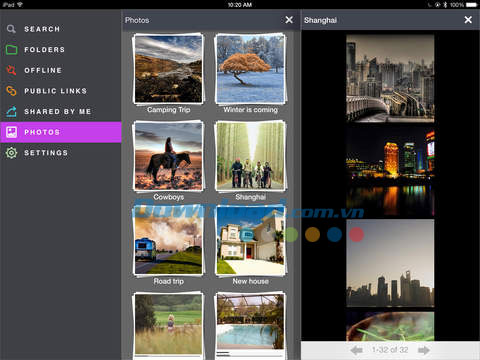The width and height of the screenshot is (480, 360).
Task: Click the Photos icon in the highlighted row
Action: pyautogui.click(x=11, y=132)
